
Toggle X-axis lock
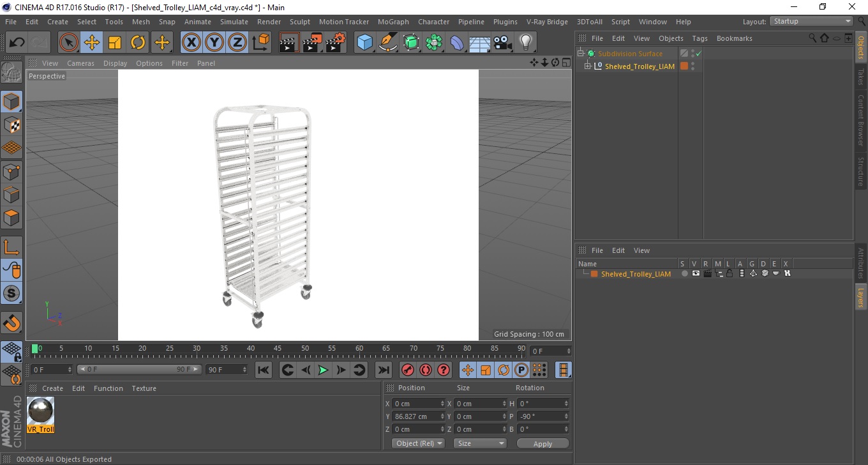[x=191, y=43]
